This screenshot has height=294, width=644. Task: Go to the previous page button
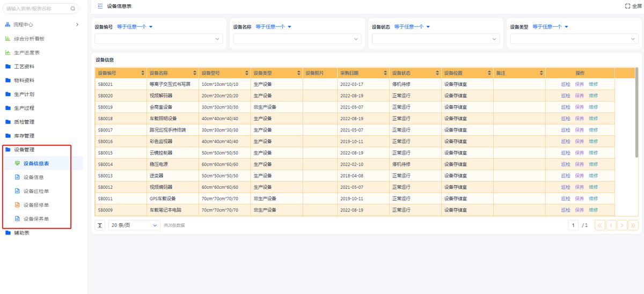pos(611,225)
